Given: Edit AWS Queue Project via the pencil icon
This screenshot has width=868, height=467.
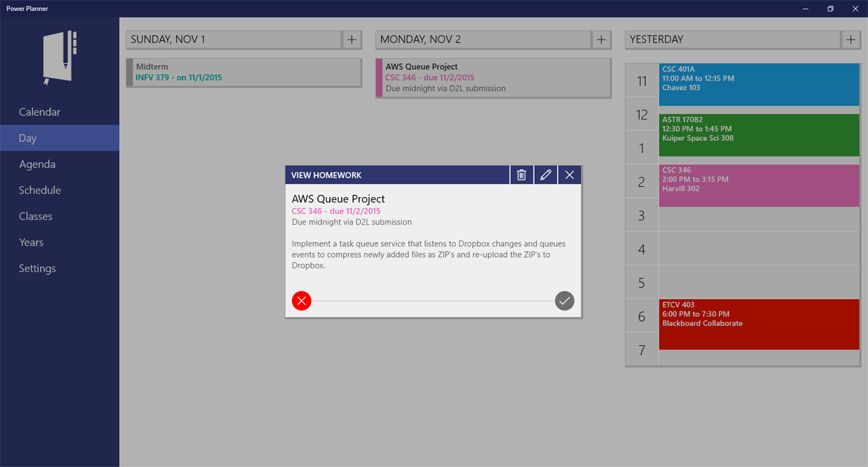Looking at the screenshot, I should coord(545,175).
